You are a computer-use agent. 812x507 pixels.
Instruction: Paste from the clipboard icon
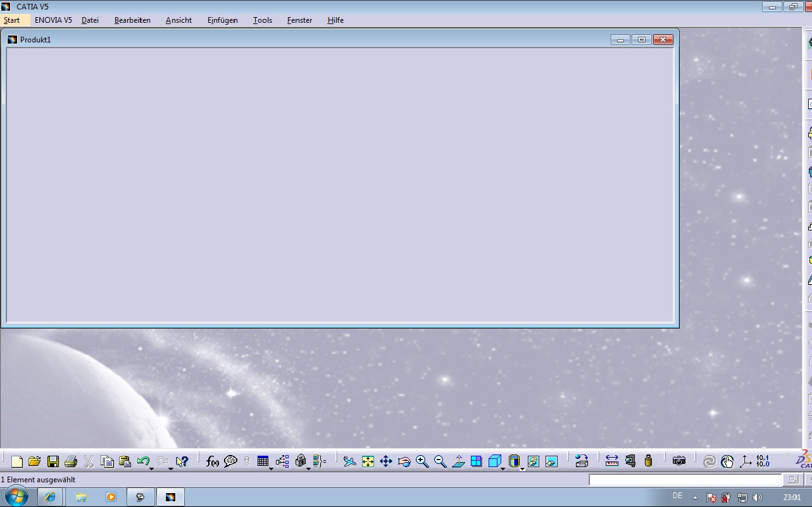[x=125, y=461]
